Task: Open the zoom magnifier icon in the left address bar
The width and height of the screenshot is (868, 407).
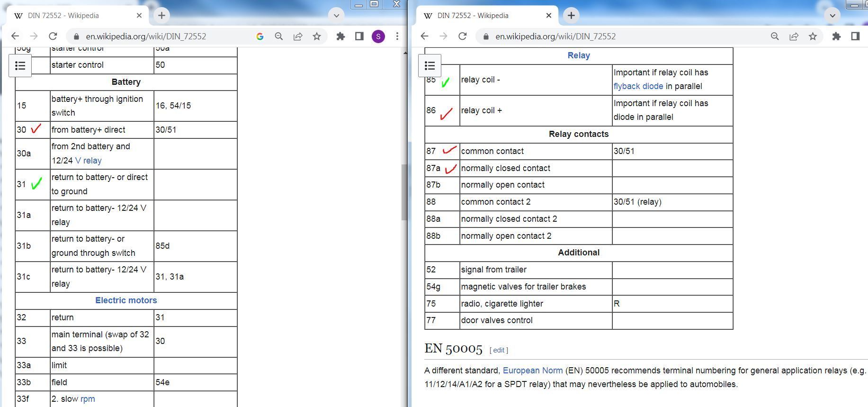Action: pos(279,36)
